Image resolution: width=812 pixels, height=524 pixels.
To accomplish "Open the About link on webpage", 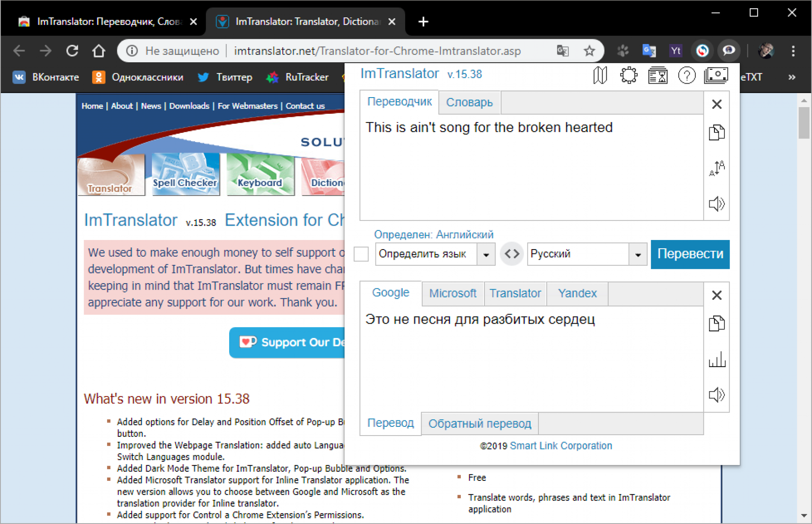I will pyautogui.click(x=122, y=106).
